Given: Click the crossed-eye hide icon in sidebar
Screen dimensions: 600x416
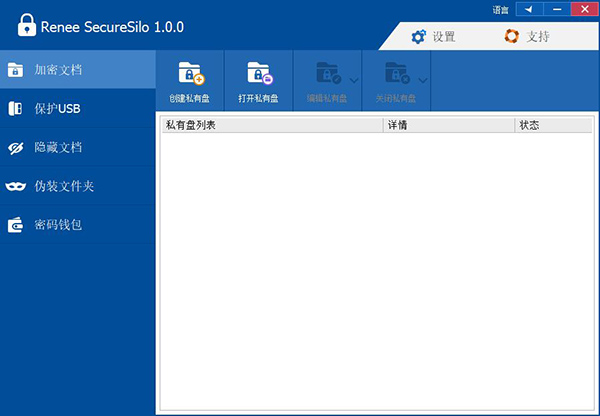Looking at the screenshot, I should coord(16,148).
